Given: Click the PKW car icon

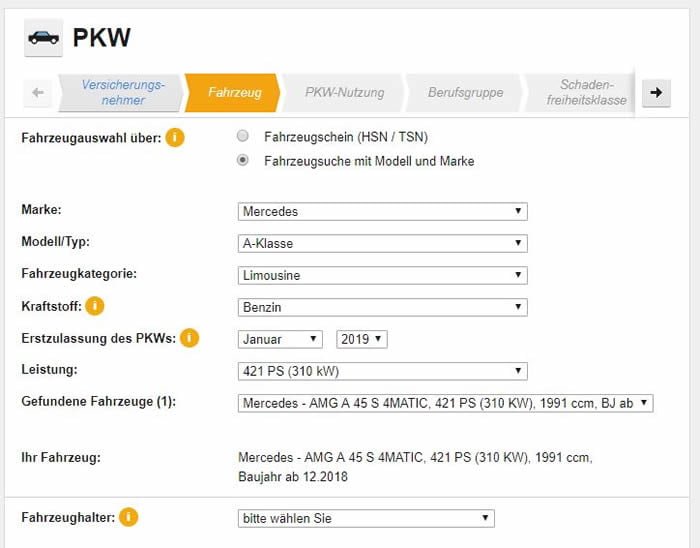Looking at the screenshot, I should click(43, 37).
